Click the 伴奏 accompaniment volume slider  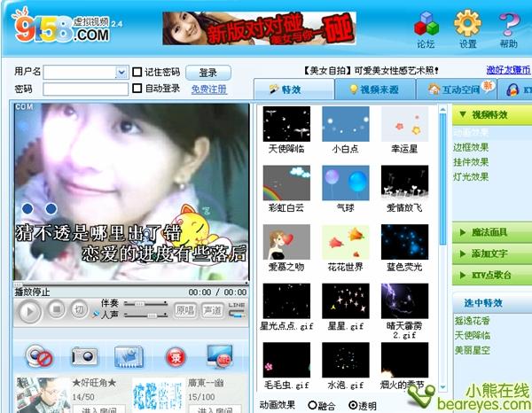click(x=145, y=304)
